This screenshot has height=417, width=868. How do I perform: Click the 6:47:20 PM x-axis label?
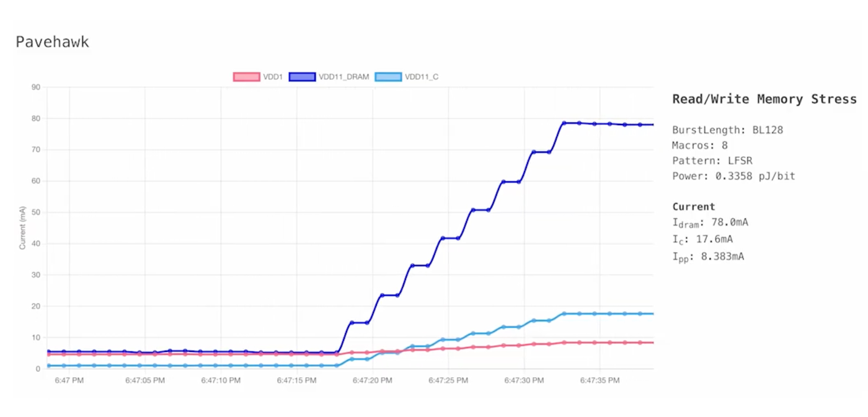pyautogui.click(x=373, y=380)
